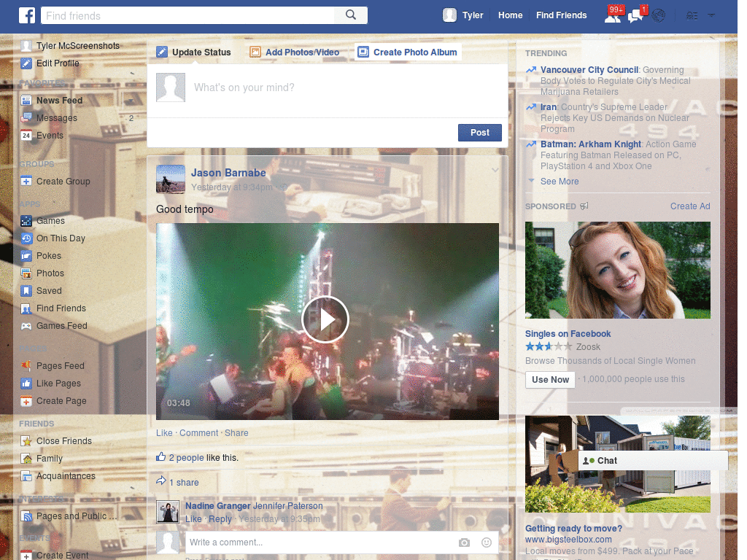
Task: Like Jason Barnabe's post
Action: pyautogui.click(x=164, y=433)
